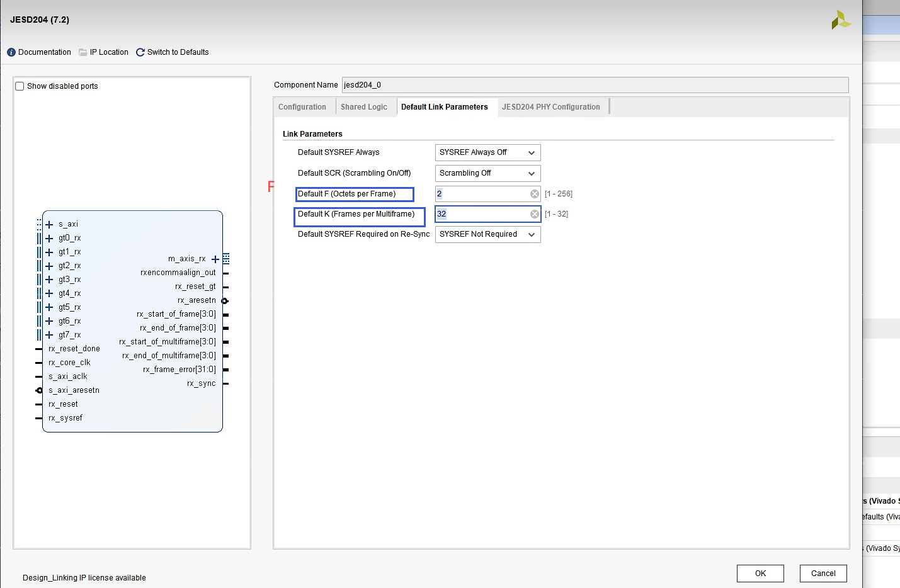The height and width of the screenshot is (588, 900).
Task: Click the Xilinx logo icon
Action: 841,20
